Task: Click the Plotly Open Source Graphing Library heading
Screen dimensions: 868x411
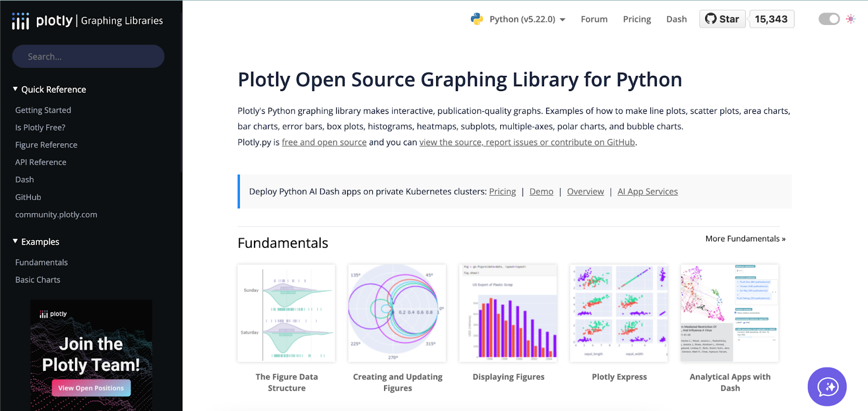Action: coord(459,80)
